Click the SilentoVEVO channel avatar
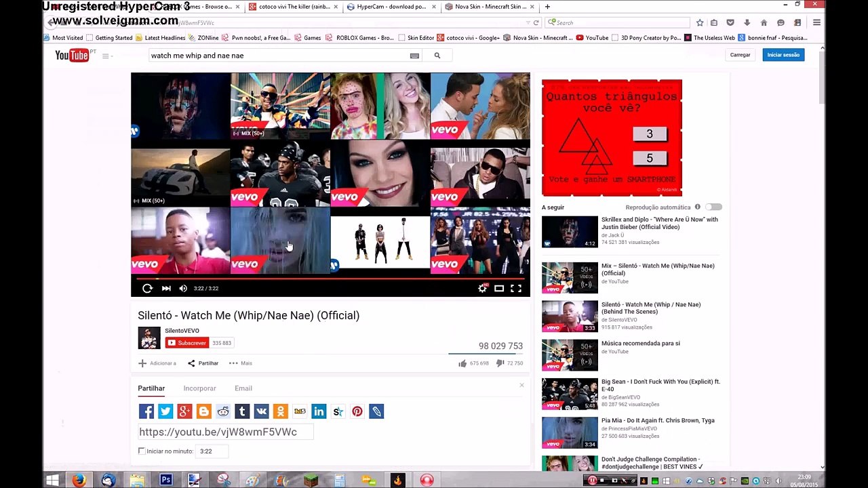Viewport: 868px width, 488px height. 149,338
